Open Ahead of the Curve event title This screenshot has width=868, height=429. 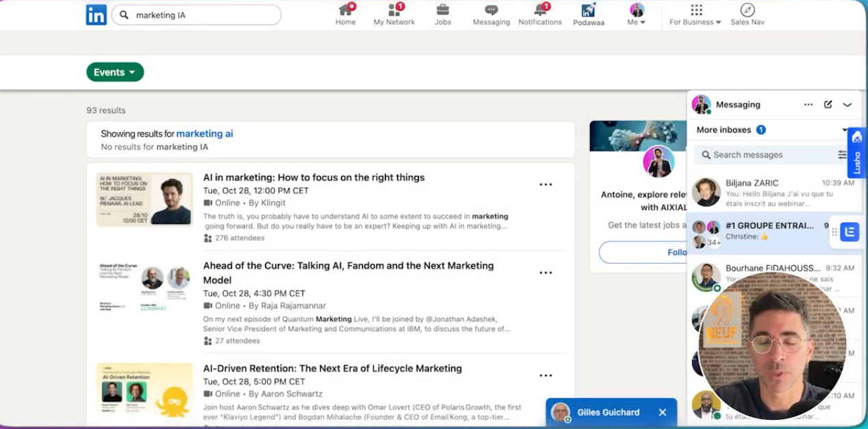[348, 273]
